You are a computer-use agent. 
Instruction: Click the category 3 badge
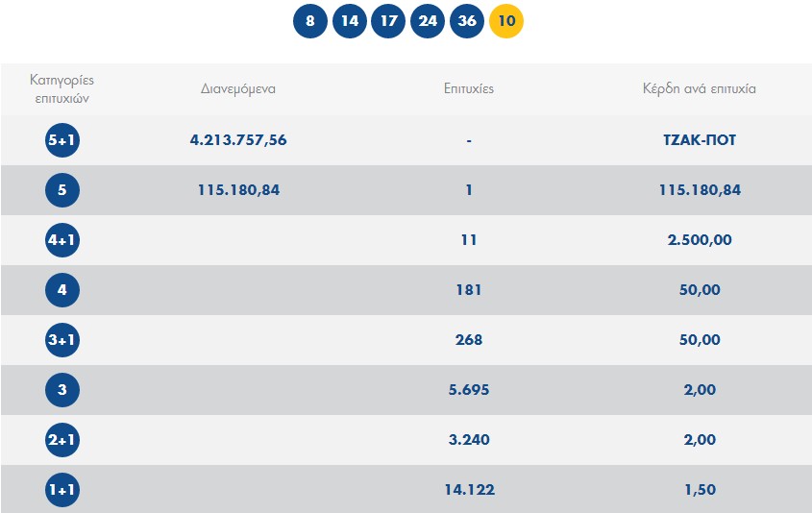pos(62,390)
